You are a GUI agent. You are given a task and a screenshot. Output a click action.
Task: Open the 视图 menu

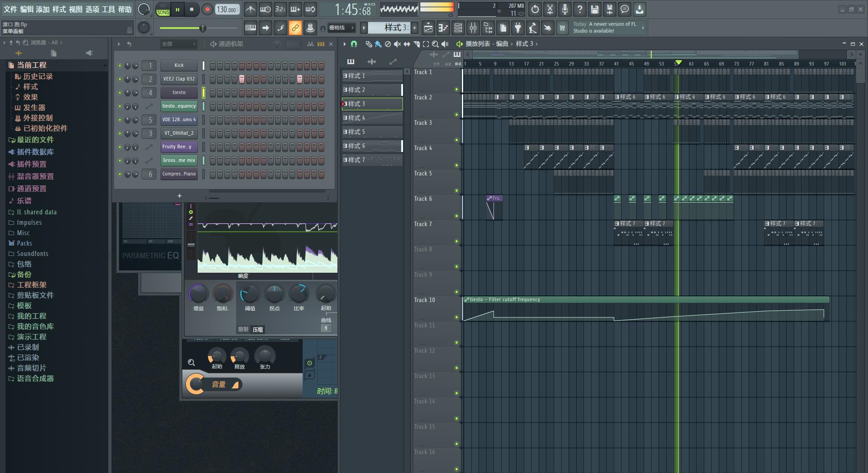click(76, 9)
